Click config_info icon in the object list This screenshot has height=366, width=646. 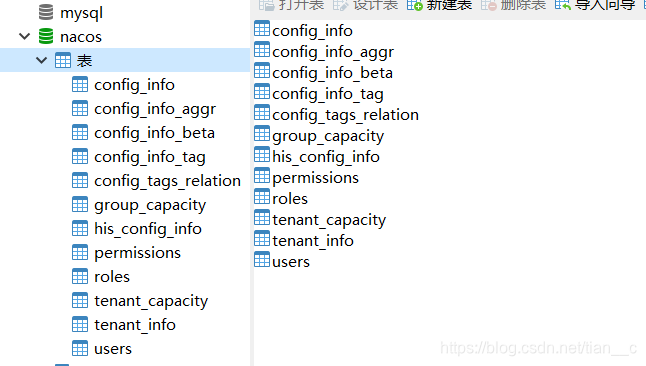(x=262, y=28)
